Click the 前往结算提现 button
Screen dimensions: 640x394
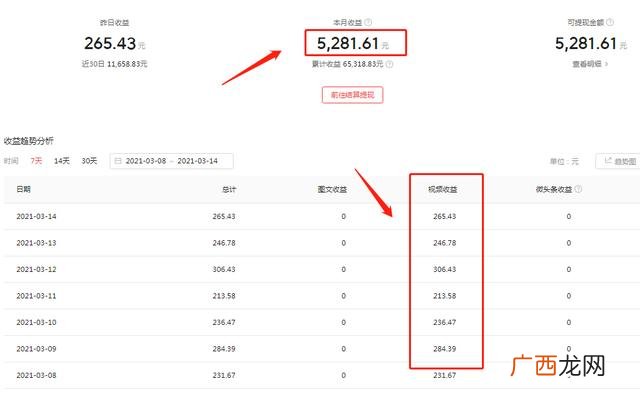(x=352, y=95)
